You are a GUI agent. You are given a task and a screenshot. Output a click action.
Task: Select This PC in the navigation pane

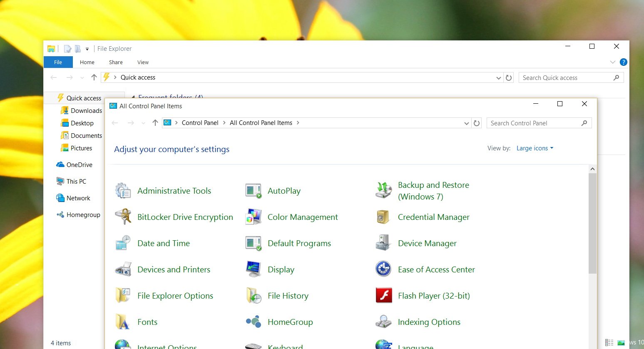pyautogui.click(x=71, y=181)
